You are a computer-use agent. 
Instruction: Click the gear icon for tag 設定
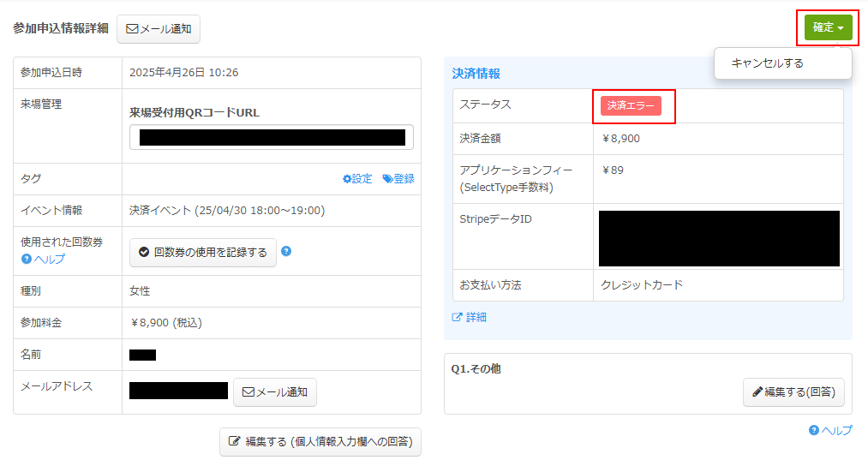click(x=347, y=179)
